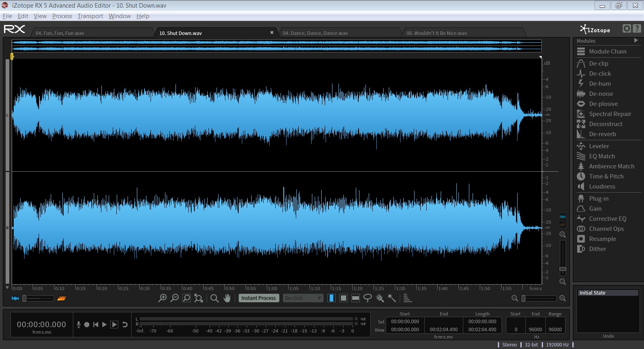The image size is (644, 349).
Task: Click zoom to selection icon
Action: pyautogui.click(x=186, y=298)
